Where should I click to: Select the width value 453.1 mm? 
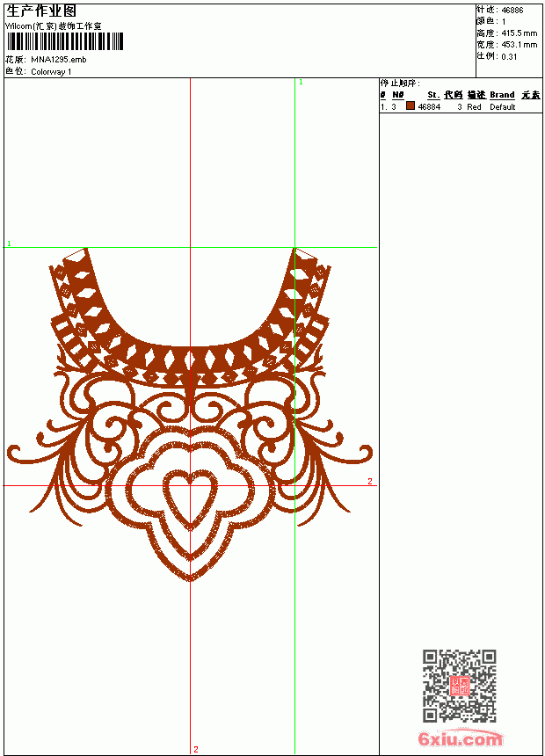coord(520,45)
